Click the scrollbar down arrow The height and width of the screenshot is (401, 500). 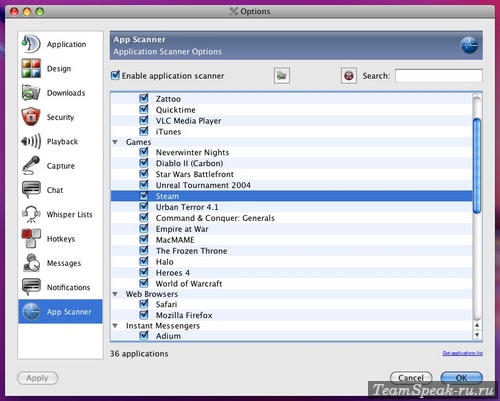point(477,335)
